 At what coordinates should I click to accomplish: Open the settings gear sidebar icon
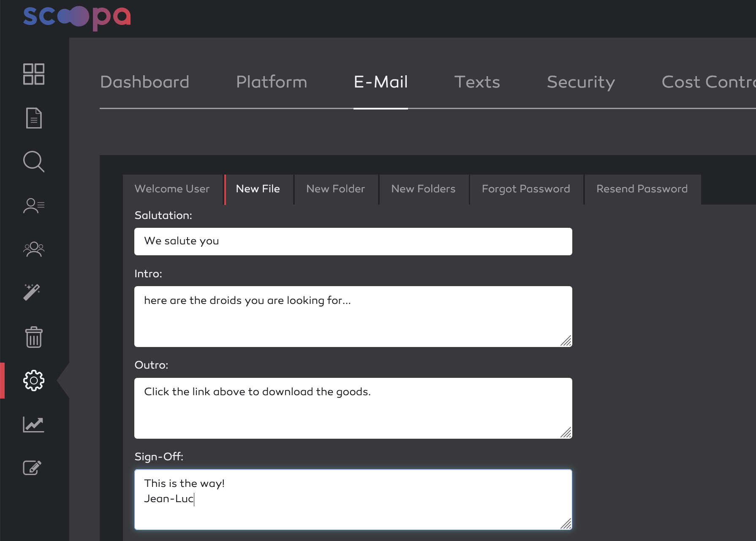tap(34, 381)
